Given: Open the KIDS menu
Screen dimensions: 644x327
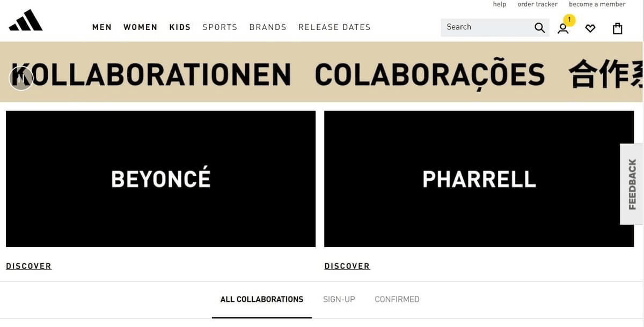Looking at the screenshot, I should point(180,27).
